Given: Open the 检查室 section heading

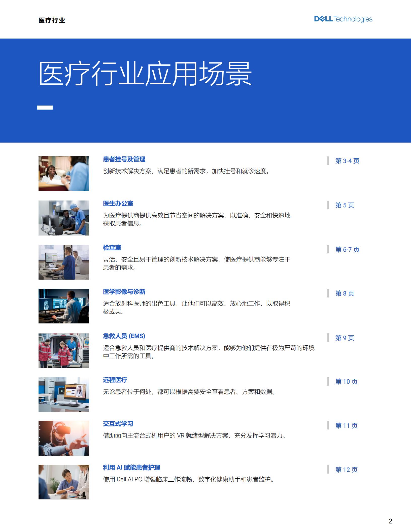Looking at the screenshot, I should (x=112, y=248).
